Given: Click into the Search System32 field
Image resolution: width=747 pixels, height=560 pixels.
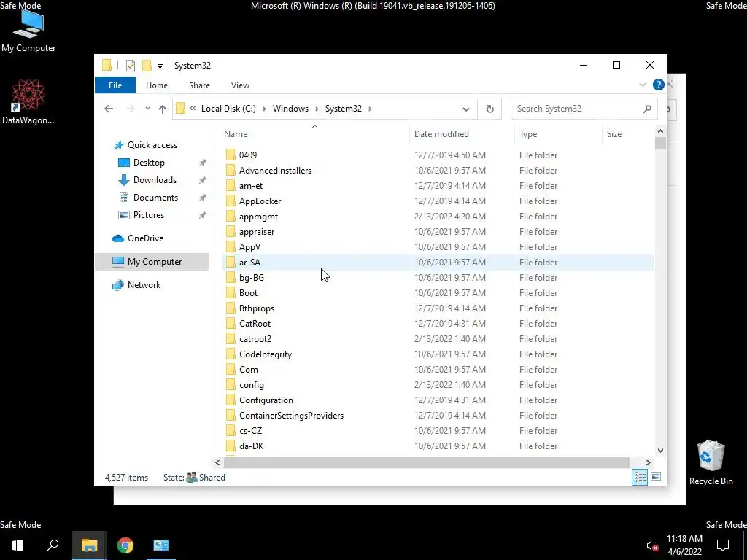Looking at the screenshot, I should click(584, 109).
